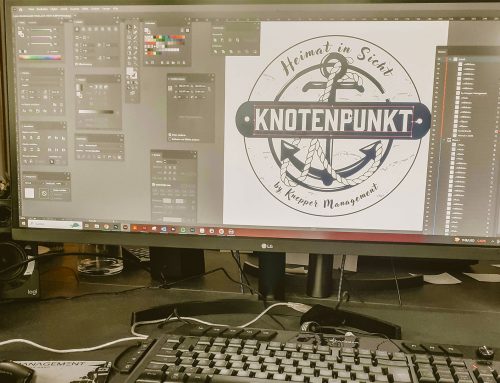Click the first Pathfinder shape mode icon
The height and width of the screenshot is (383, 500).
point(215,40)
